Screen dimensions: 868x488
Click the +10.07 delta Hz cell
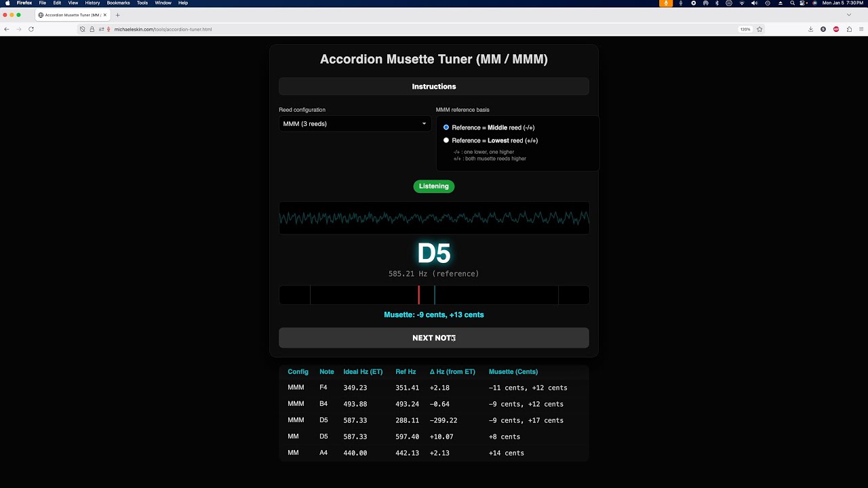[x=441, y=436]
